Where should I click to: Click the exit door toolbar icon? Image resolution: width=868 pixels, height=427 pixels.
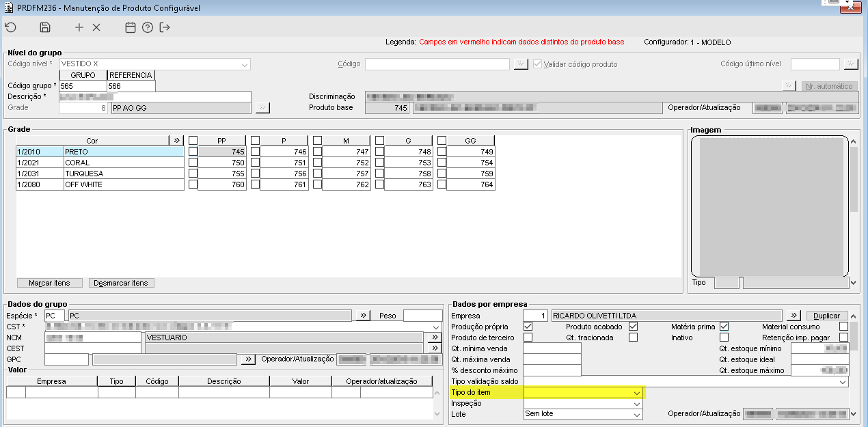(x=165, y=27)
